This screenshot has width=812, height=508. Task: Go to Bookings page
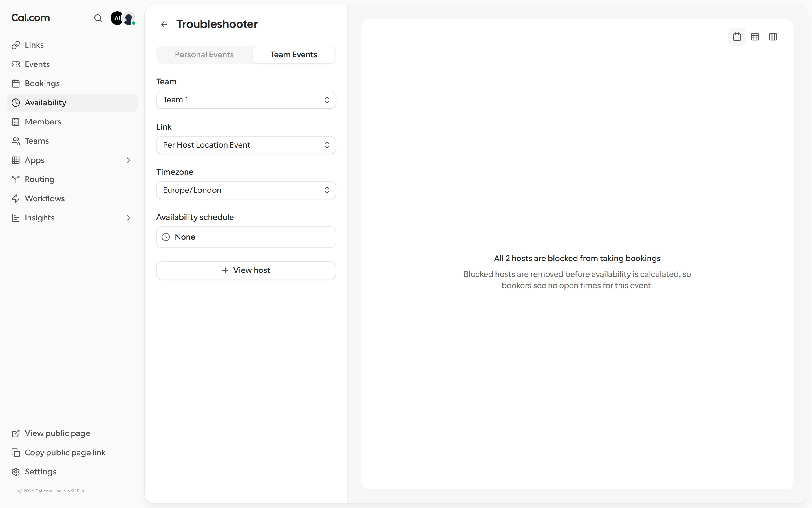tap(72, 83)
